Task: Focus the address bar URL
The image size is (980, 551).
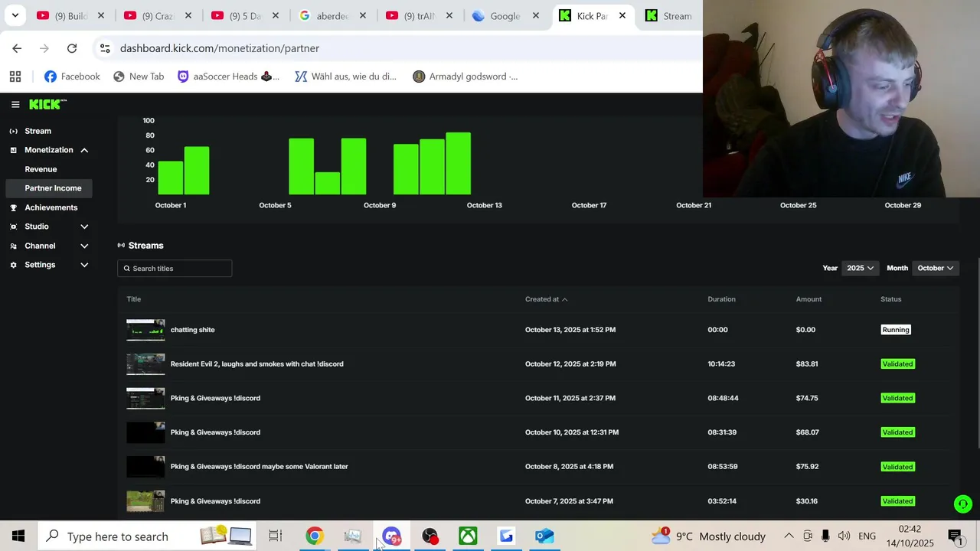Action: point(220,48)
